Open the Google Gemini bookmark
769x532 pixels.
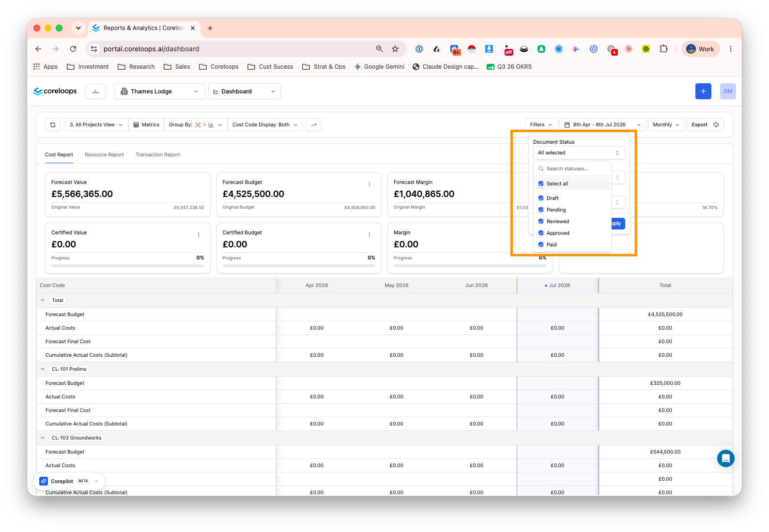pyautogui.click(x=379, y=67)
